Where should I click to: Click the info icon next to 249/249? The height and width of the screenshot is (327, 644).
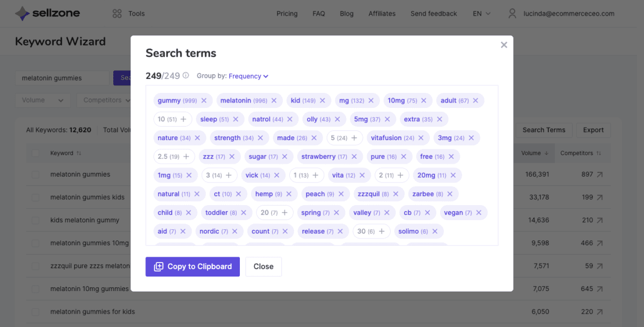186,76
